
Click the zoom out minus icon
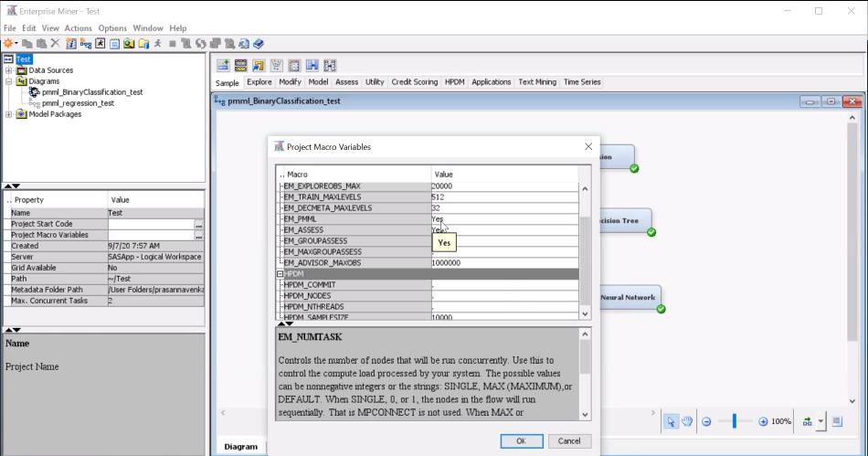pyautogui.click(x=707, y=421)
